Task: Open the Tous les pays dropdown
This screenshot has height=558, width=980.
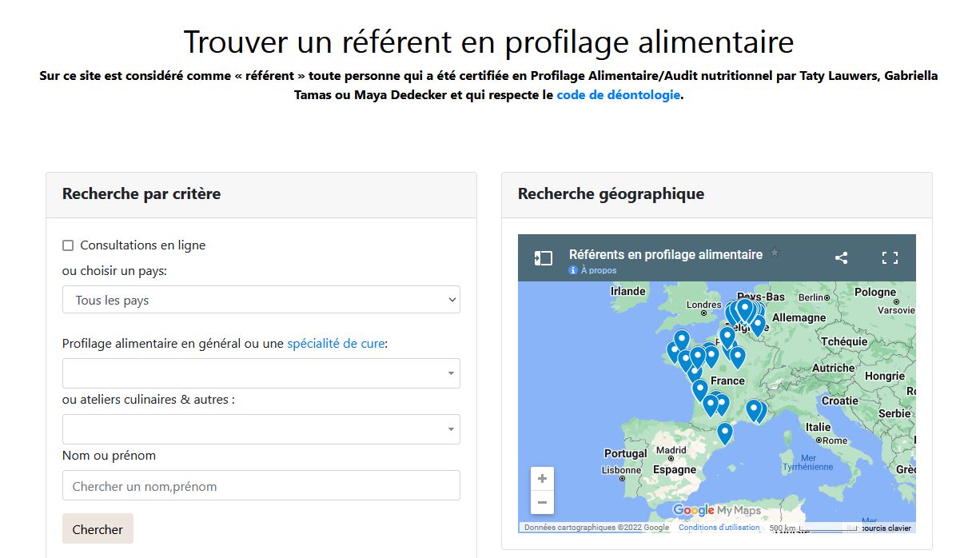Action: (x=261, y=301)
